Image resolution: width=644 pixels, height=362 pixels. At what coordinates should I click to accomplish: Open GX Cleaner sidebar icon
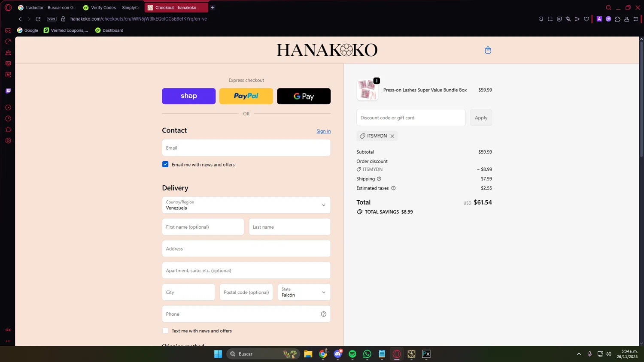(8, 53)
